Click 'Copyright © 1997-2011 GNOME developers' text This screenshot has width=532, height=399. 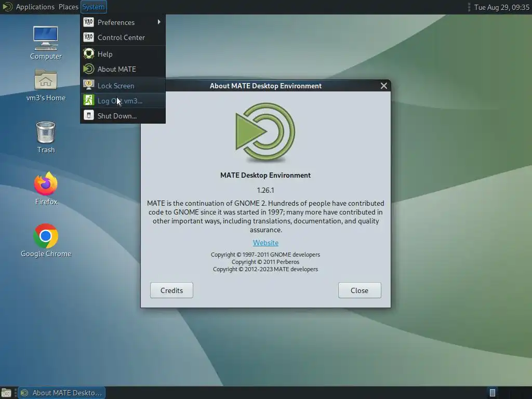coord(265,255)
